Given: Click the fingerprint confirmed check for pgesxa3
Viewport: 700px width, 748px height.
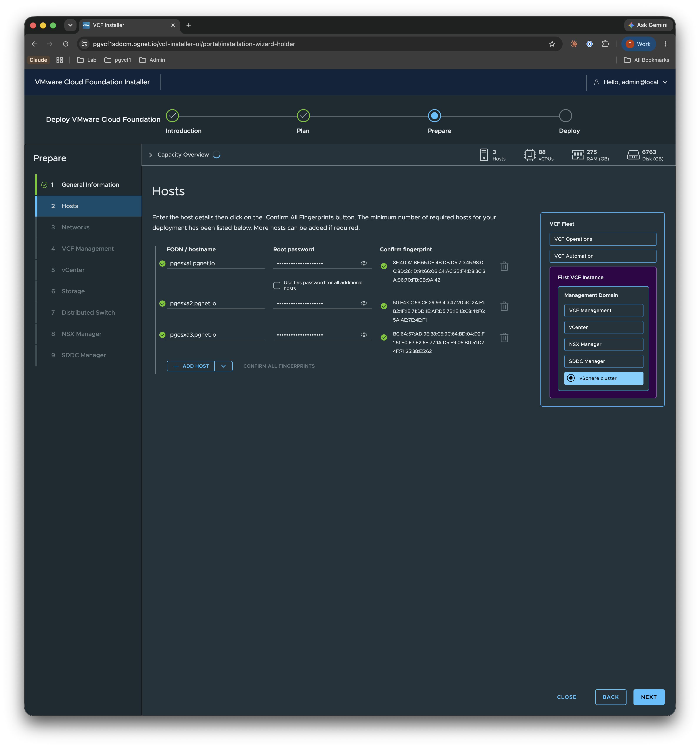Looking at the screenshot, I should pos(384,337).
